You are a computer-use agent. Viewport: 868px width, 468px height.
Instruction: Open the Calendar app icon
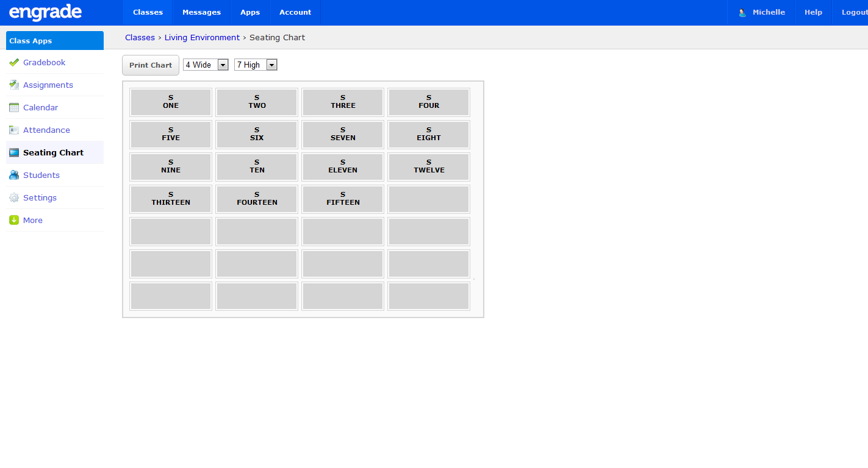tap(13, 107)
